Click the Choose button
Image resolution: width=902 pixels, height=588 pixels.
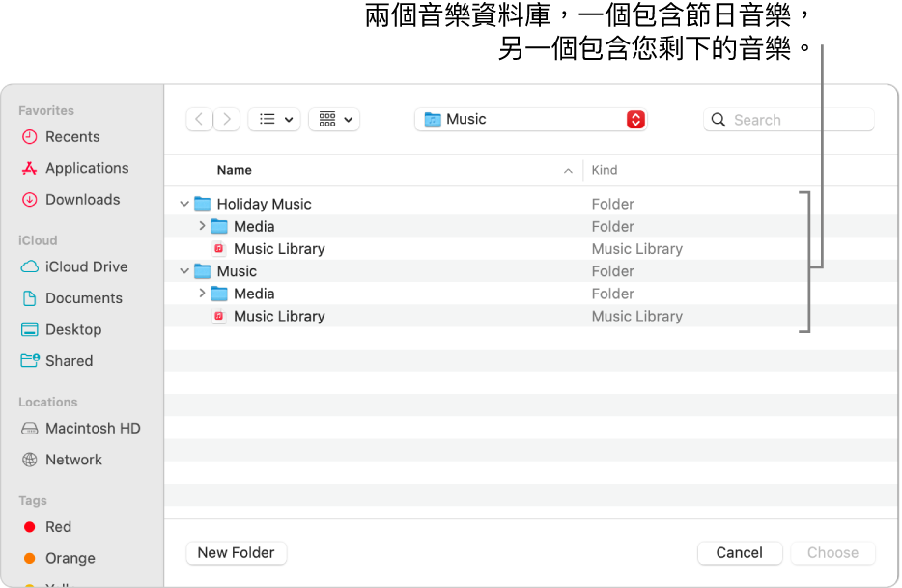point(833,553)
